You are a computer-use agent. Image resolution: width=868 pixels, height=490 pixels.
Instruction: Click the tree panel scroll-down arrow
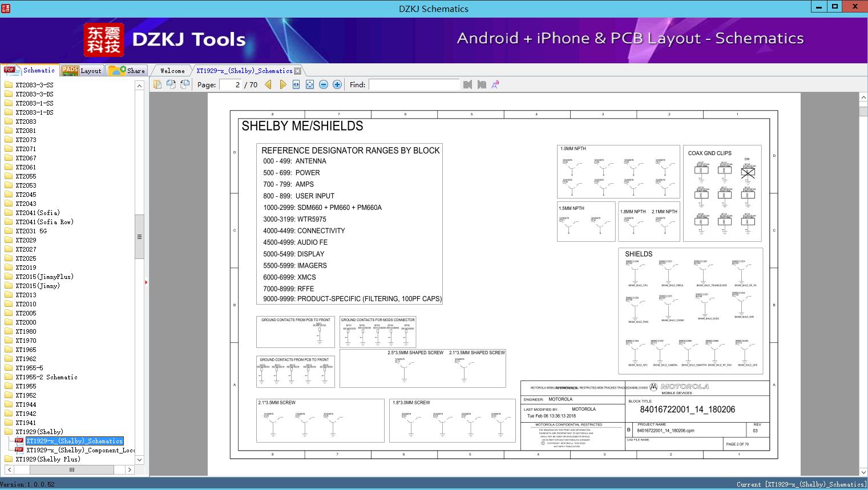pyautogui.click(x=139, y=460)
